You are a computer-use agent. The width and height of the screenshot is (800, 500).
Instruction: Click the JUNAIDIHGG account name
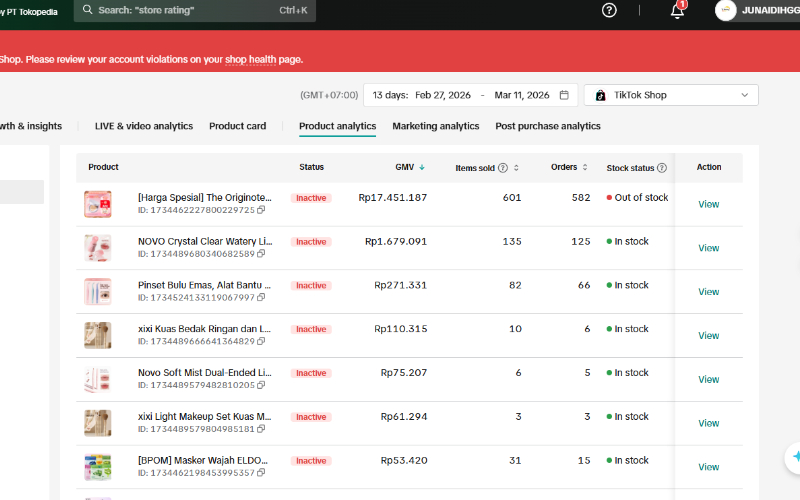point(770,10)
